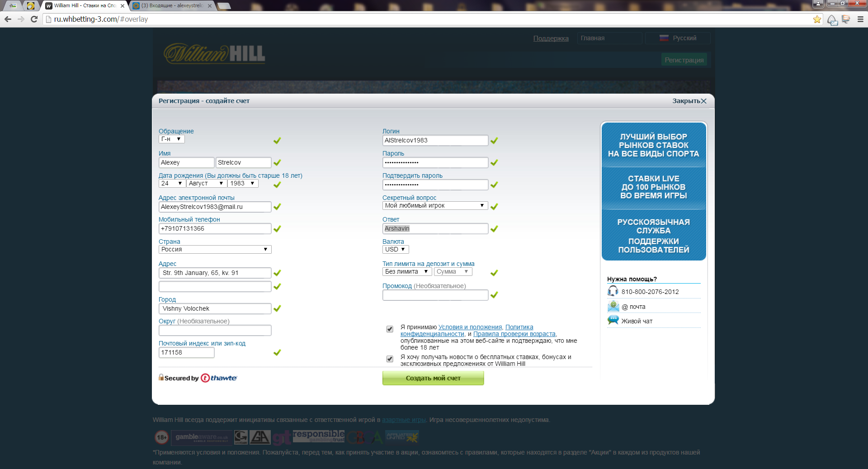Close the registration dialog with Закрыть
The height and width of the screenshot is (469, 868).
pyautogui.click(x=689, y=101)
